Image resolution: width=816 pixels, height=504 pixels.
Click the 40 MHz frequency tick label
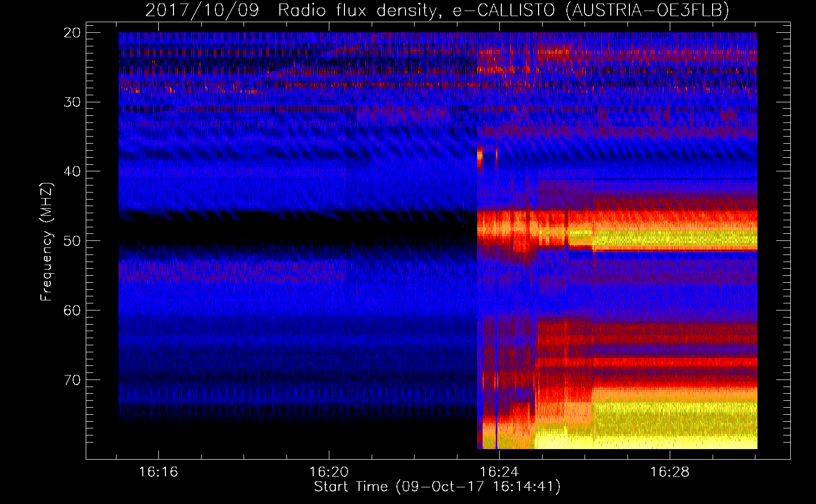click(x=72, y=171)
